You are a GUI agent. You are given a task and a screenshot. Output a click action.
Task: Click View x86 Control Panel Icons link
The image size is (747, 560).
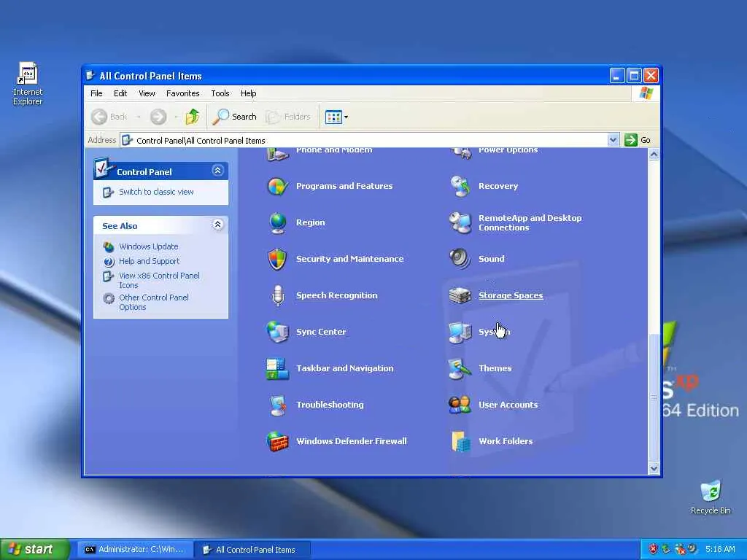coord(159,281)
